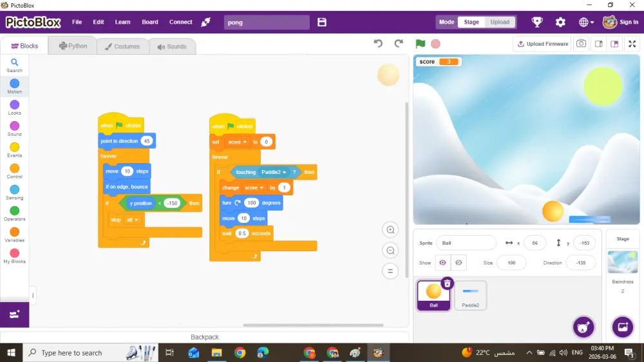Open the trophy icon in header
This screenshot has height=362, width=644.
[x=537, y=22]
